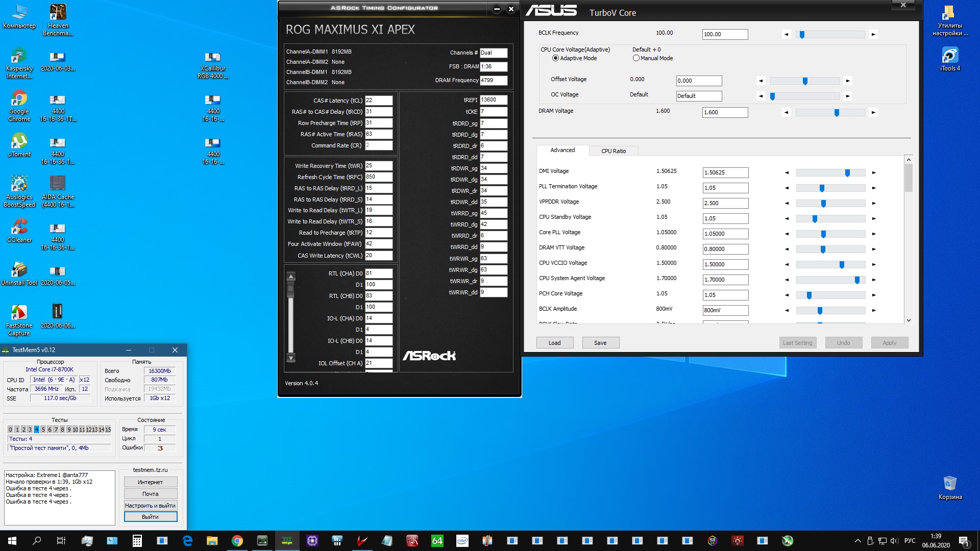Select the Advanced tab in TurboV

pyautogui.click(x=562, y=150)
